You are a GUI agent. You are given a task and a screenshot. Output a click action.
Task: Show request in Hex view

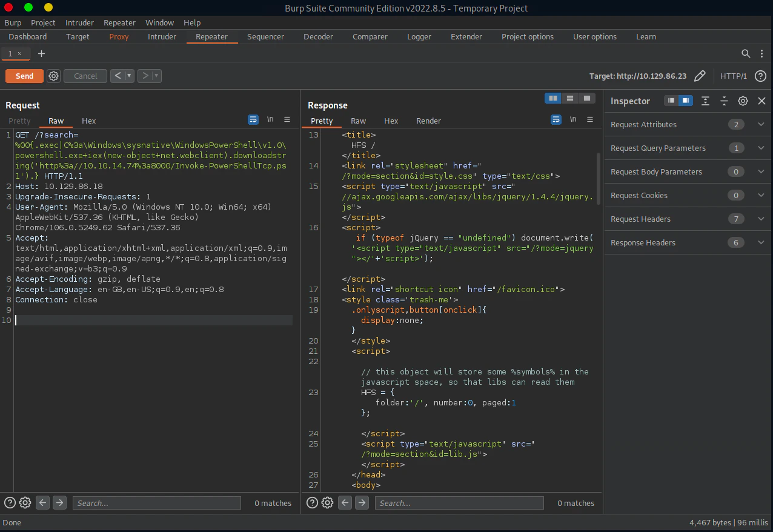click(x=89, y=121)
